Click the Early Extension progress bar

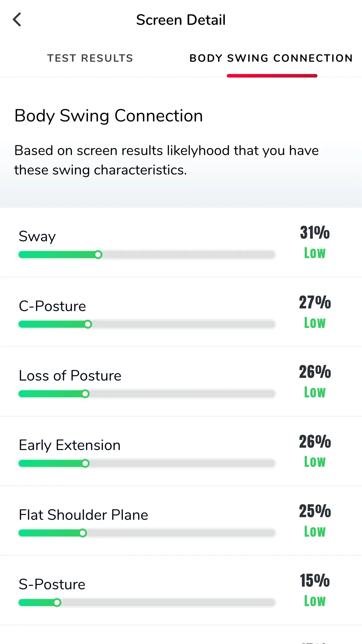147,463
